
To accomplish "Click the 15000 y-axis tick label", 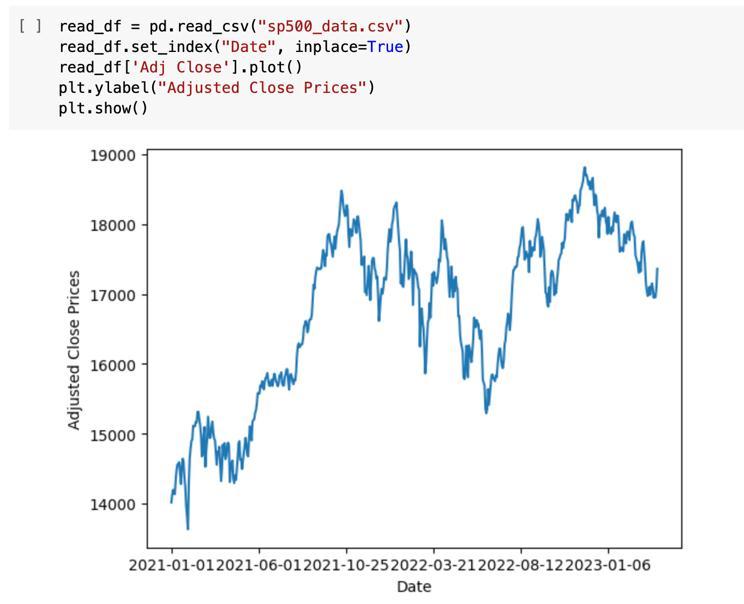I will coord(113,435).
